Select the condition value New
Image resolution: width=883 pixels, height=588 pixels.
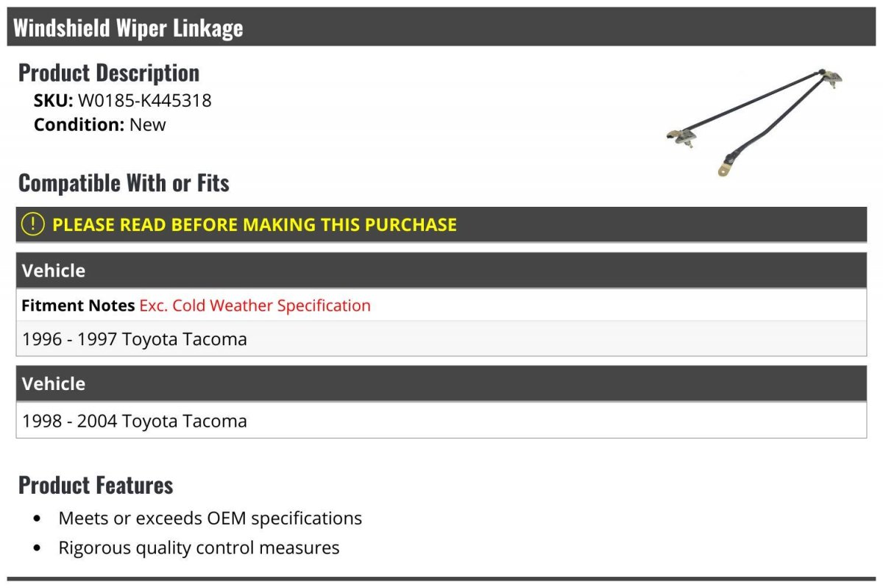coord(148,124)
